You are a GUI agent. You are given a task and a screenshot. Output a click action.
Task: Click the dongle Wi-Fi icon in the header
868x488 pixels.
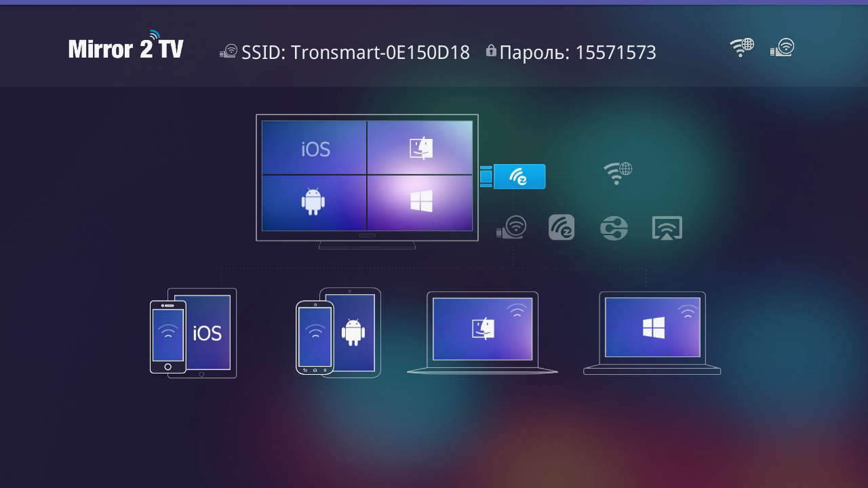pyautogui.click(x=782, y=47)
